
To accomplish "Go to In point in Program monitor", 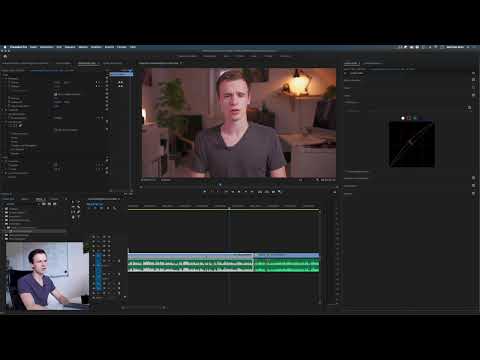I will pyautogui.click(x=226, y=192).
